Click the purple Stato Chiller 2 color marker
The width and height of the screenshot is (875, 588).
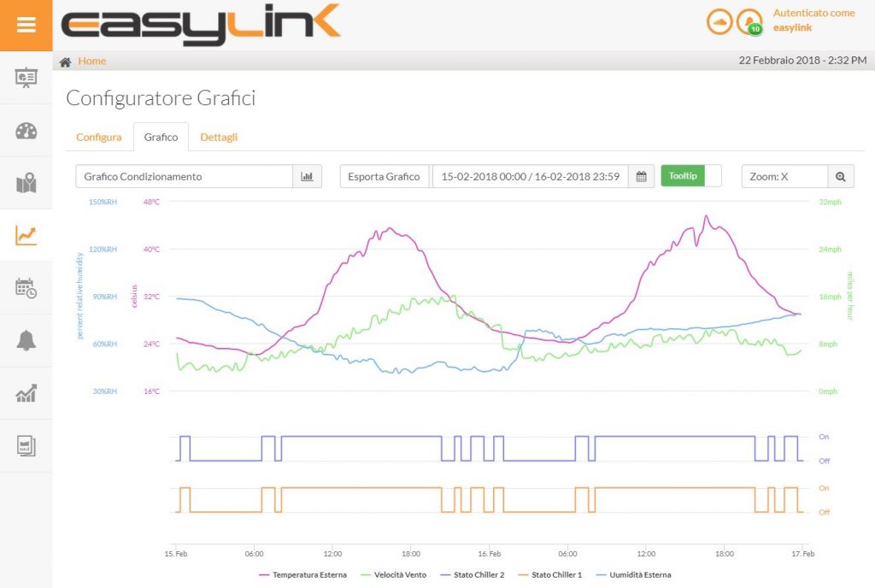pyautogui.click(x=448, y=574)
